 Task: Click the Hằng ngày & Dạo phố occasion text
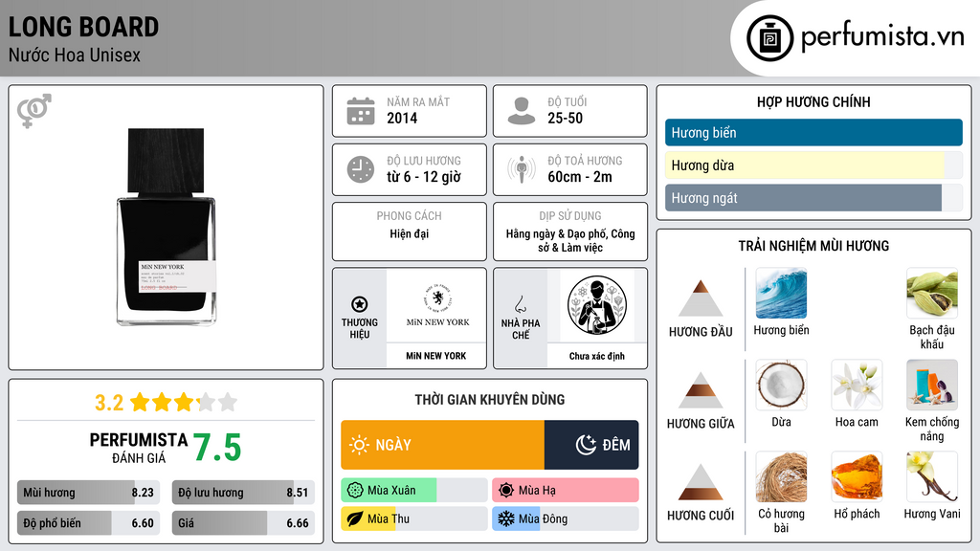[x=570, y=240]
